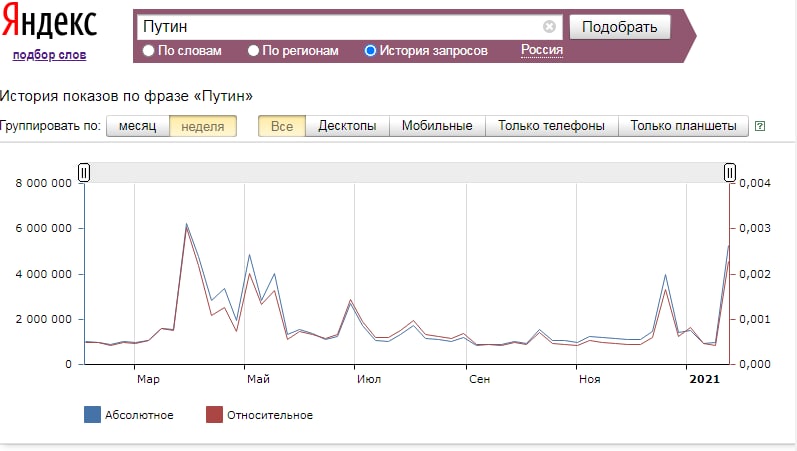Select the История запросов radio option
Screen dimensions: 797x451
pos(370,51)
